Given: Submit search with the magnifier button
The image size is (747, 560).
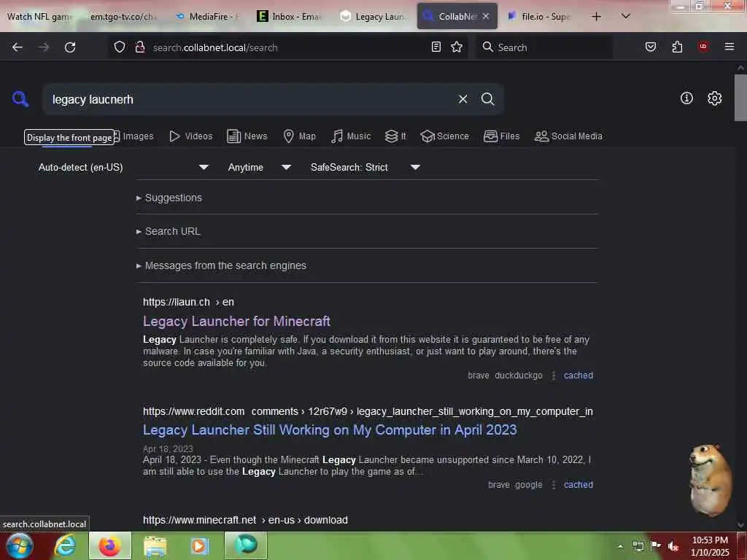Looking at the screenshot, I should coord(487,99).
